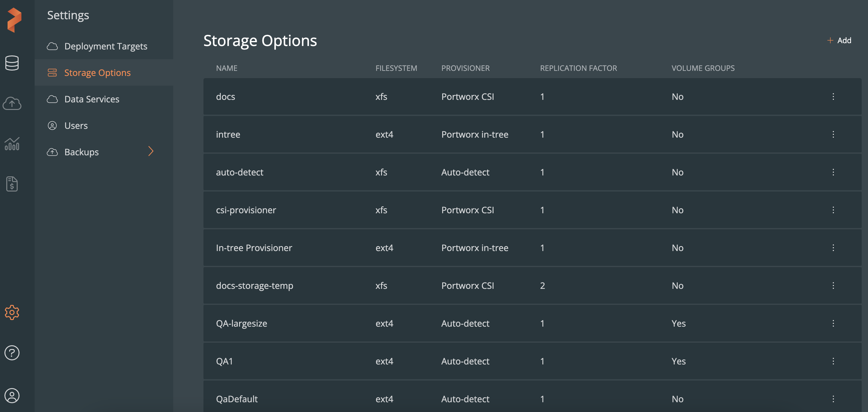Click the NAME column header

tap(227, 68)
